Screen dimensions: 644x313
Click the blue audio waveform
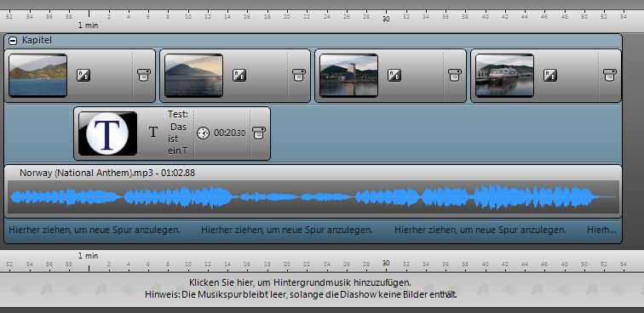click(313, 197)
